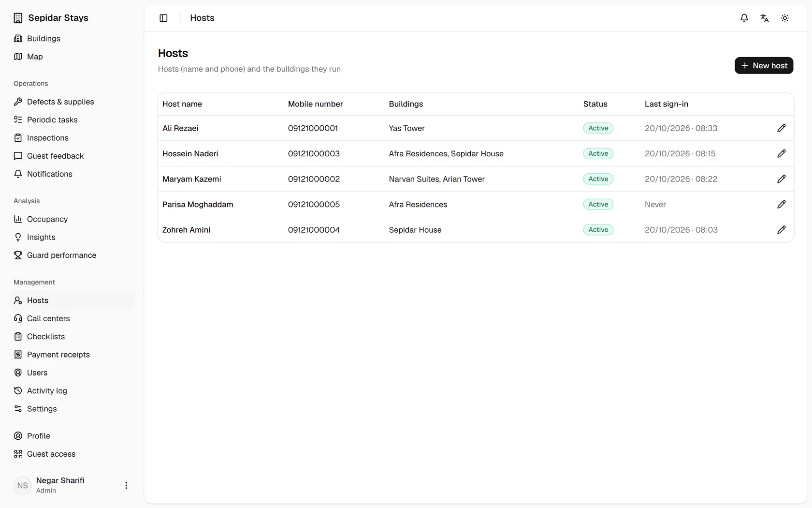Click the language translate icon

click(765, 18)
